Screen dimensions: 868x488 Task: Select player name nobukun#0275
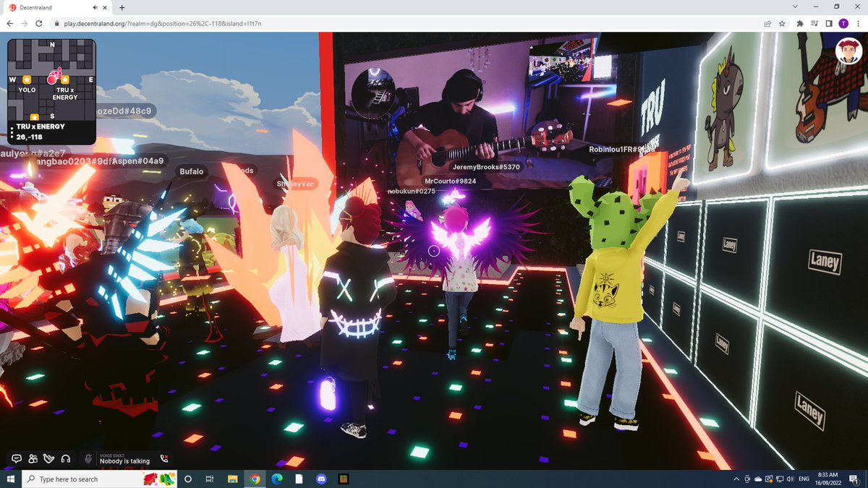[411, 191]
